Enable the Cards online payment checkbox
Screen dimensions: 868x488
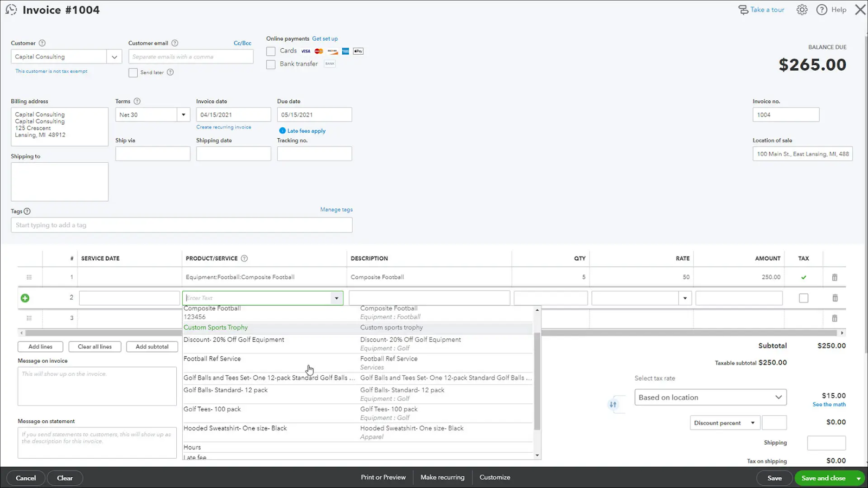pos(270,50)
